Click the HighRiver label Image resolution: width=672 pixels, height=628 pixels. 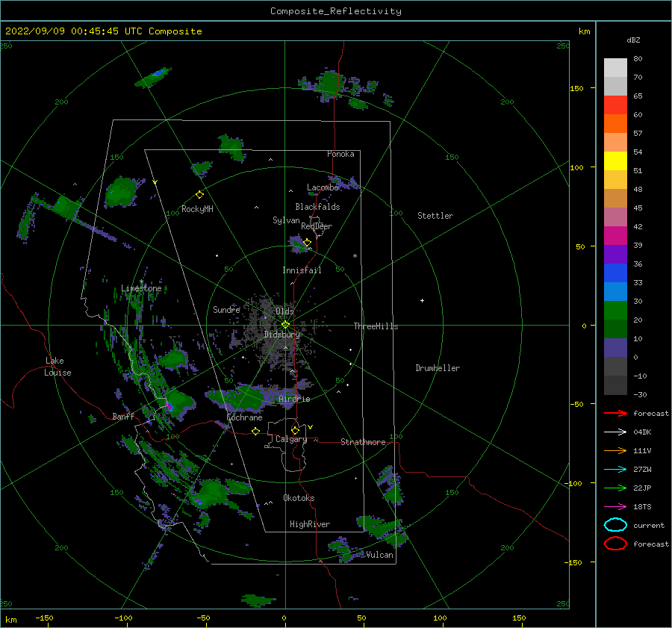310,524
